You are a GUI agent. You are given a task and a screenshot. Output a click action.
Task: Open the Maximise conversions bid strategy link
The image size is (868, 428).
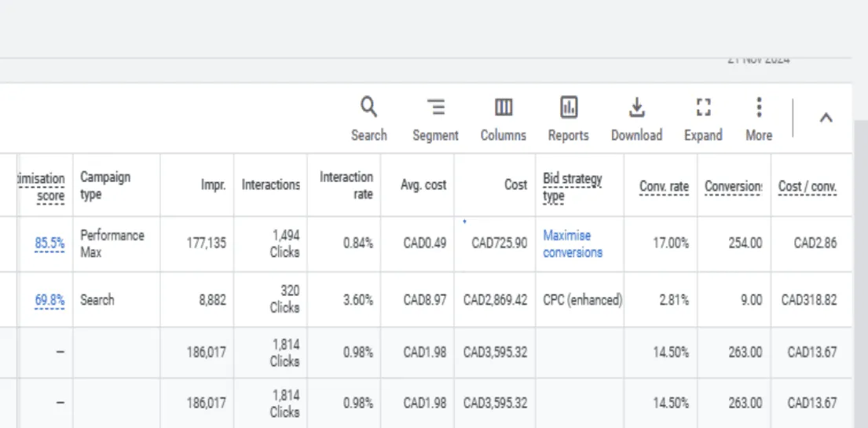tap(573, 243)
